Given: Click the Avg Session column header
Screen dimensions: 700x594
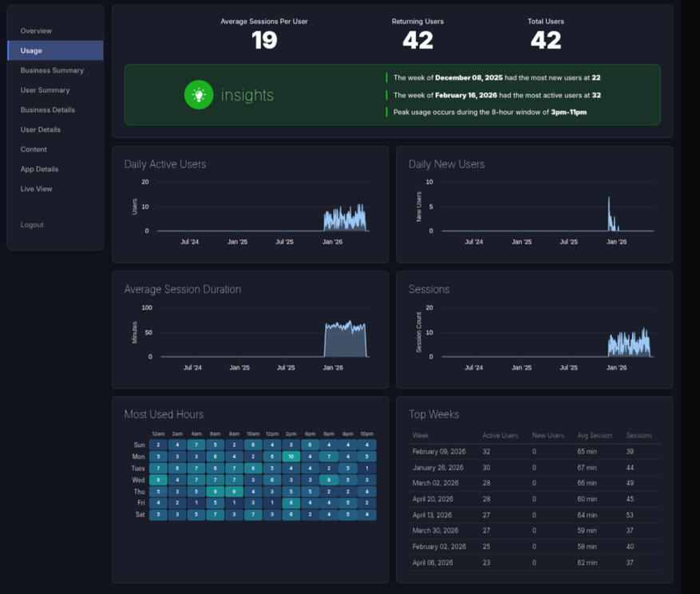Looking at the screenshot, I should click(x=594, y=435).
